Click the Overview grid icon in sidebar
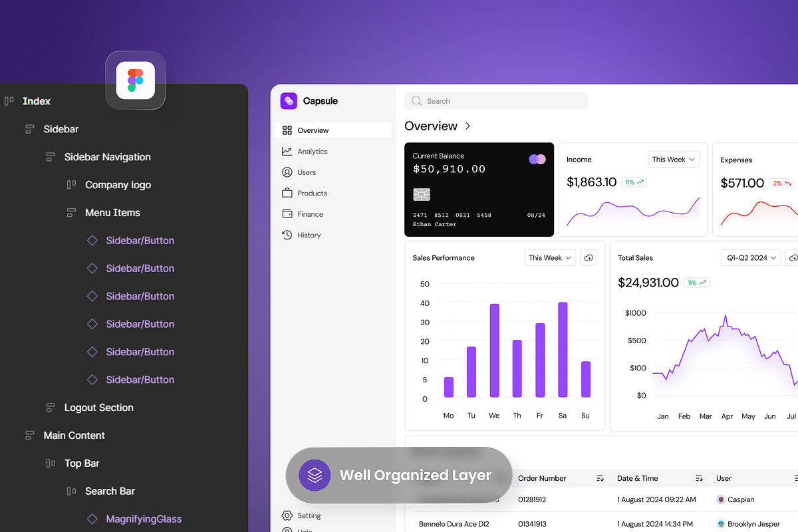This screenshot has width=798, height=532. [x=287, y=130]
